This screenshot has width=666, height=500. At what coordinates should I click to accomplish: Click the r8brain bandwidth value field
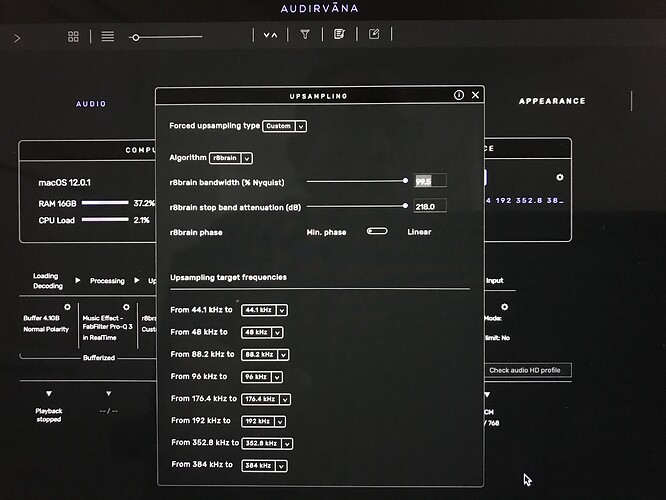click(430, 181)
